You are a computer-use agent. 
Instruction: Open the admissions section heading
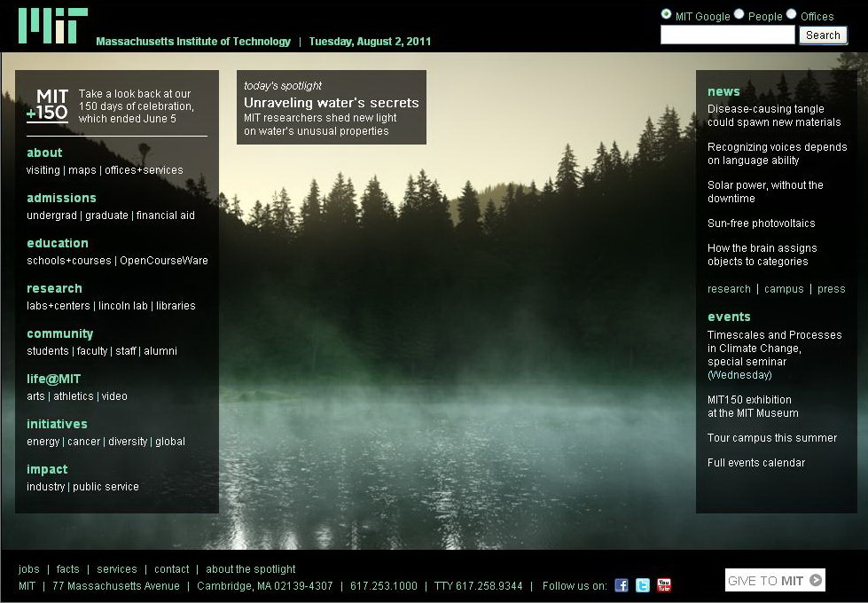coord(61,199)
